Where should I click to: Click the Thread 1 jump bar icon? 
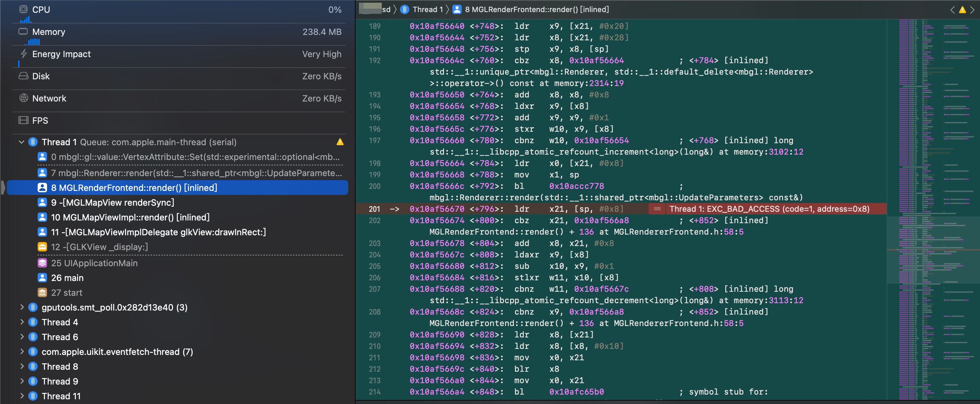tap(405, 9)
